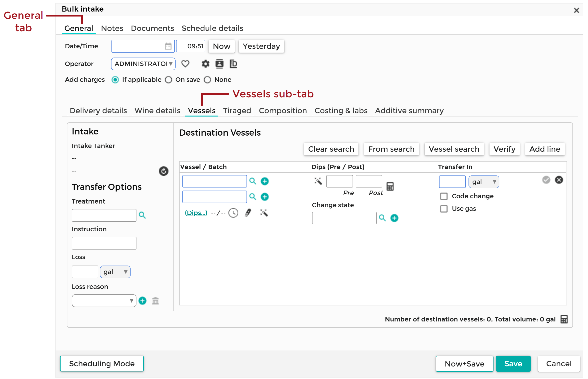Viewport: 588px width, 379px height.
Task: Set time with the Now button
Action: click(221, 46)
